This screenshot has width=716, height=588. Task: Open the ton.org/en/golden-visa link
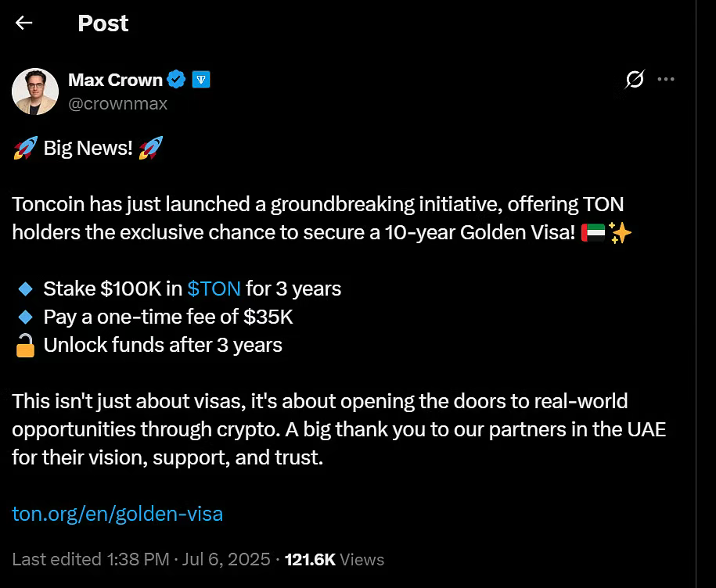[x=117, y=514]
